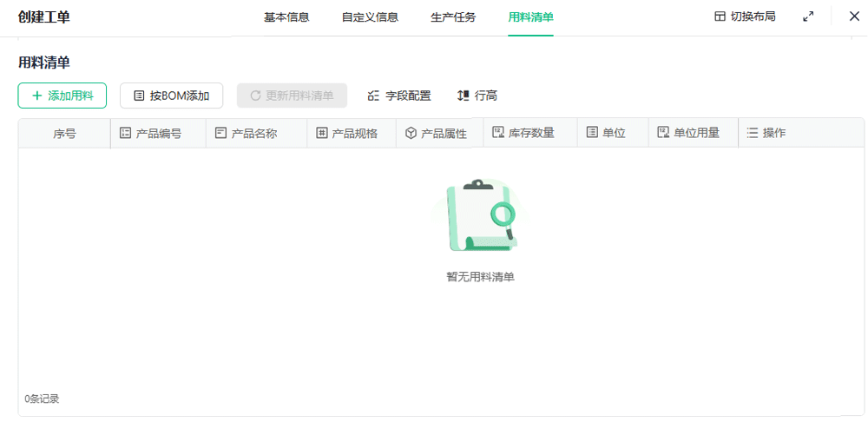868x422 pixels.
Task: Click the icon beside 产品编号 header
Action: pyautogui.click(x=125, y=133)
